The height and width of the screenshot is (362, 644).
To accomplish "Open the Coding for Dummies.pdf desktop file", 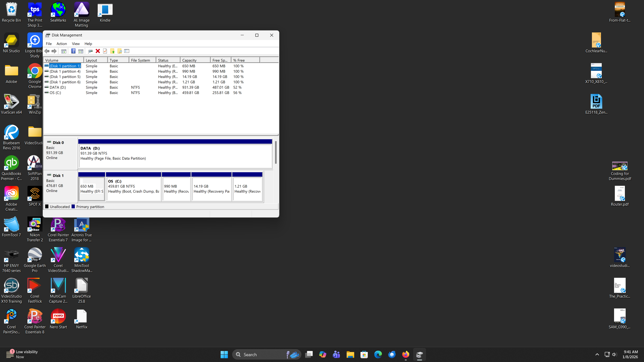I will pos(620,171).
